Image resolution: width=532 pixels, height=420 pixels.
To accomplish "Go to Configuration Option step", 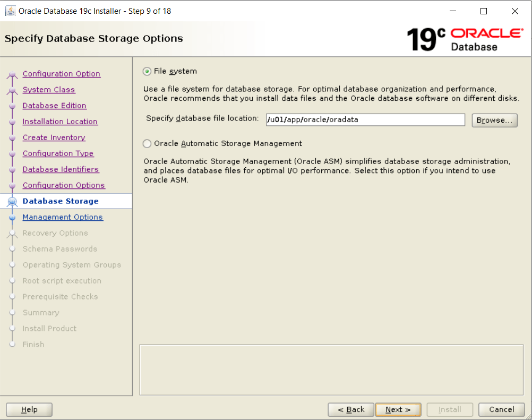I will click(61, 74).
